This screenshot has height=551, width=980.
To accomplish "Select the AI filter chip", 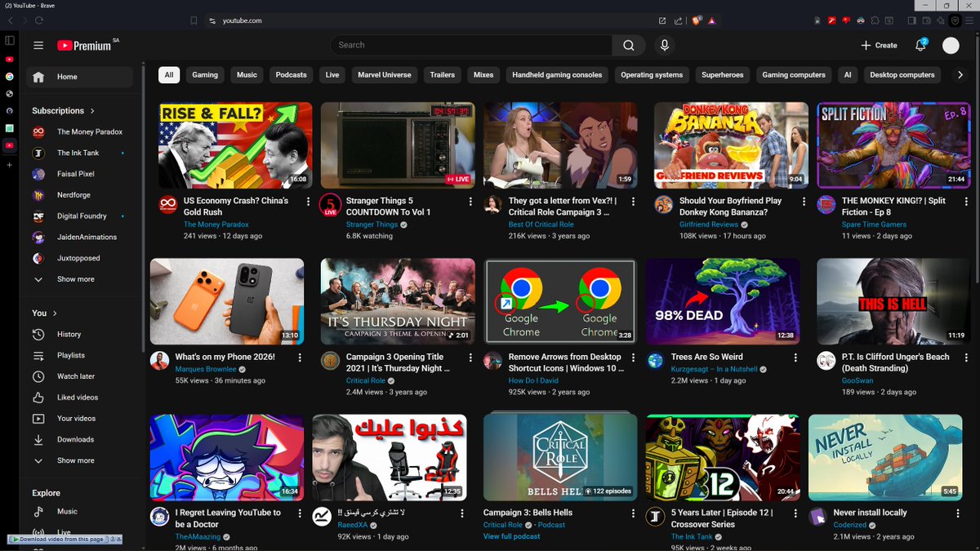I will (x=848, y=75).
